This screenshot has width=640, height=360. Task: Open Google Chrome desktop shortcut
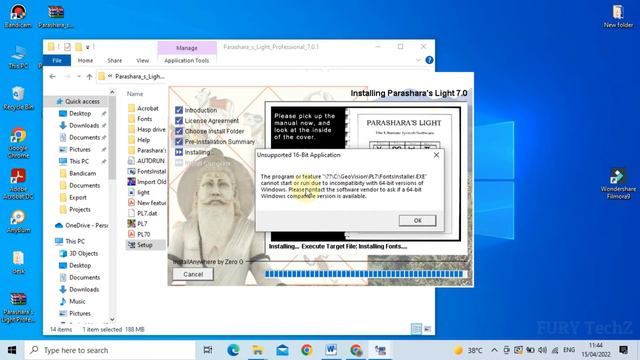pos(18,143)
